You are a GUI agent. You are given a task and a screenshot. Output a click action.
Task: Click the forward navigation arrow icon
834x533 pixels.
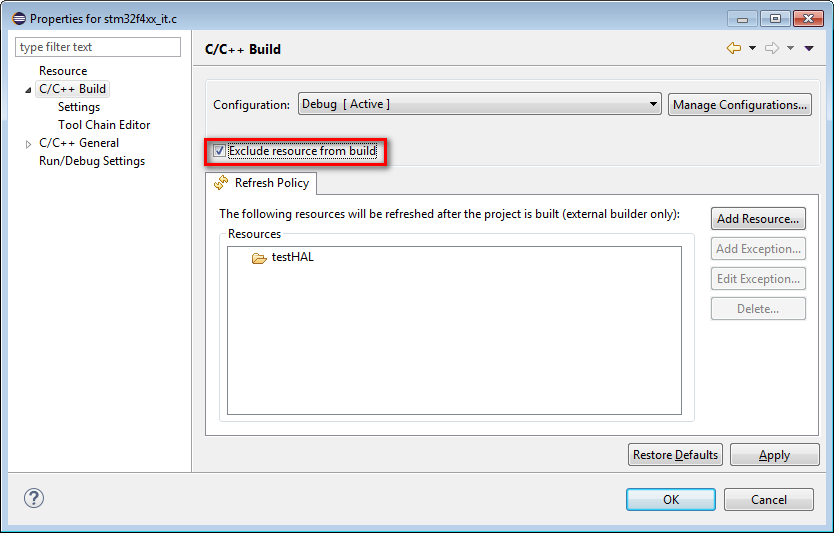771,48
